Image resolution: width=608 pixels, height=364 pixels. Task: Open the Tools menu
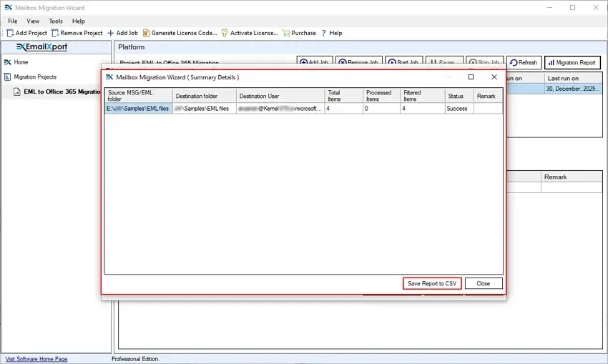point(56,21)
